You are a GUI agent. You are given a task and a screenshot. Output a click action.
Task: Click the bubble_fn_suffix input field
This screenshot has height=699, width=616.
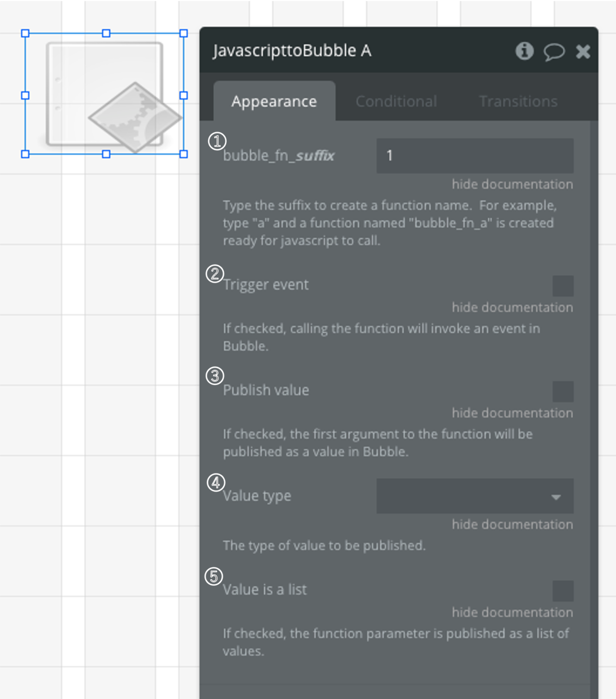pyautogui.click(x=475, y=156)
